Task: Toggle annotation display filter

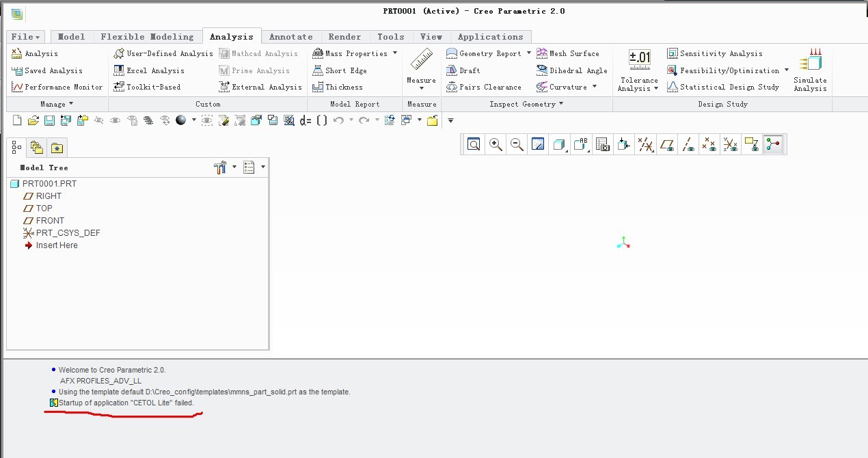Action: (751, 144)
